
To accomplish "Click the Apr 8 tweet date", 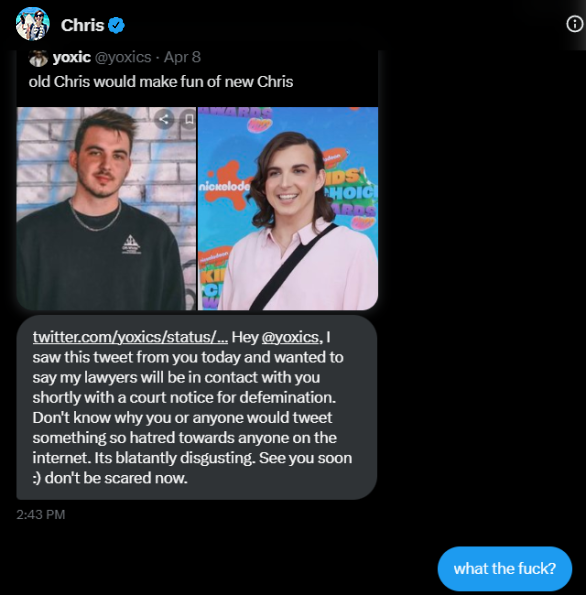I will tap(182, 57).
